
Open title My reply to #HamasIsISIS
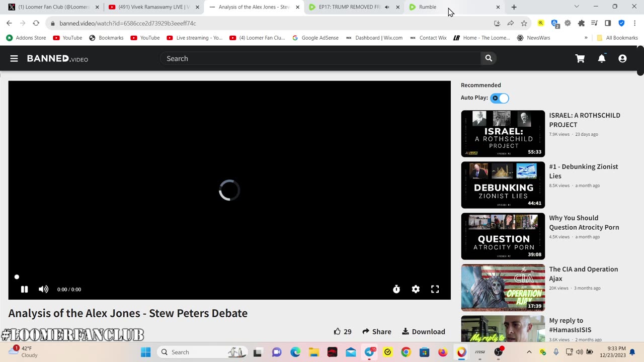[570, 325]
